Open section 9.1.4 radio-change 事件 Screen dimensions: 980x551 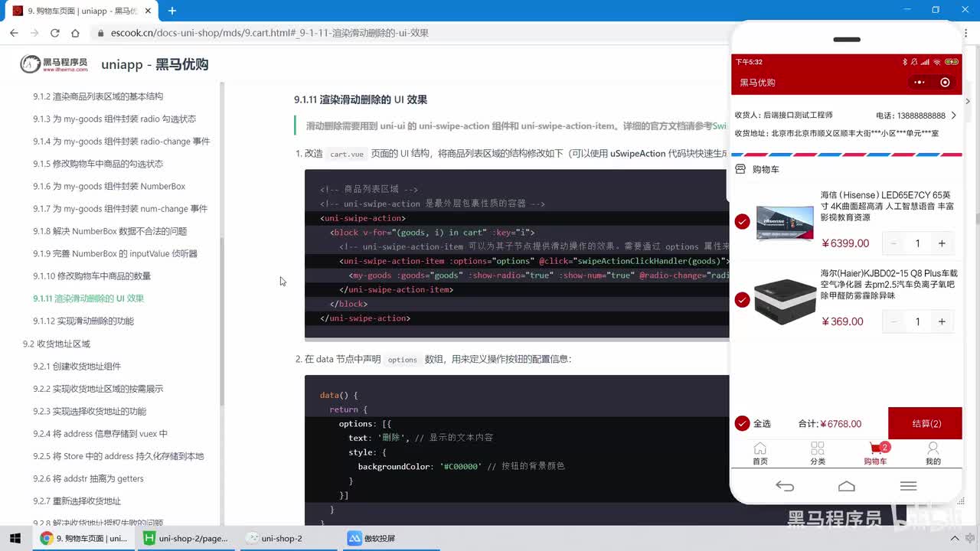[x=121, y=142]
